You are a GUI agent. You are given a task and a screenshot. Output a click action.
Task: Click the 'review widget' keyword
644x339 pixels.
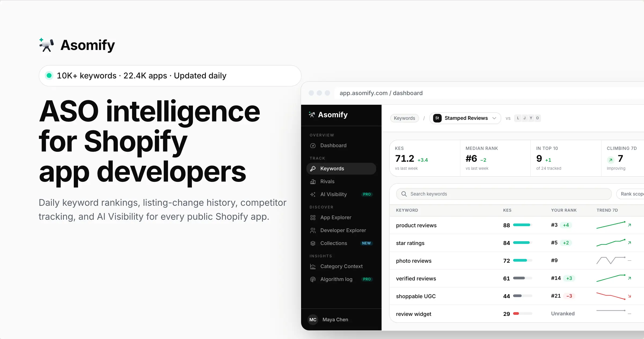(414, 314)
